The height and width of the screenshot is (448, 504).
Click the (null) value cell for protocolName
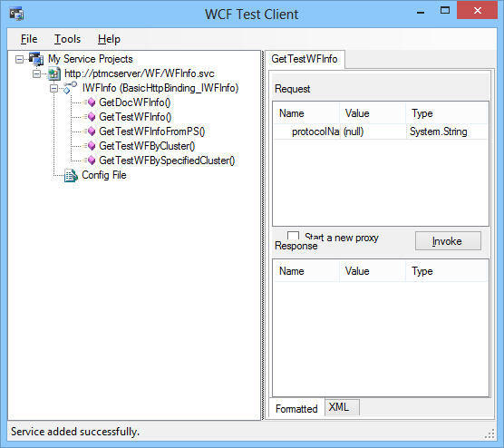(373, 131)
